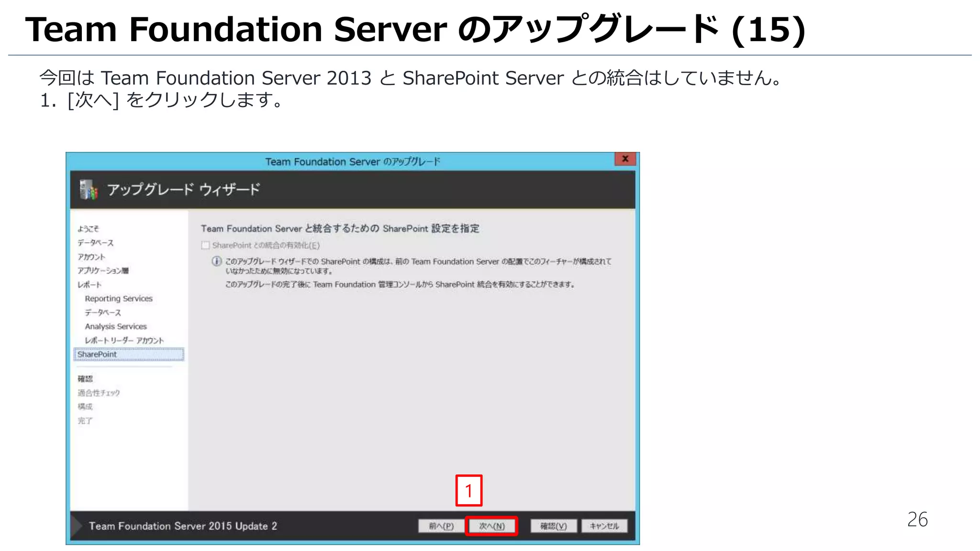Select ようこそ in the wizard sidebar
Image resolution: width=980 pixels, height=551 pixels.
click(88, 229)
